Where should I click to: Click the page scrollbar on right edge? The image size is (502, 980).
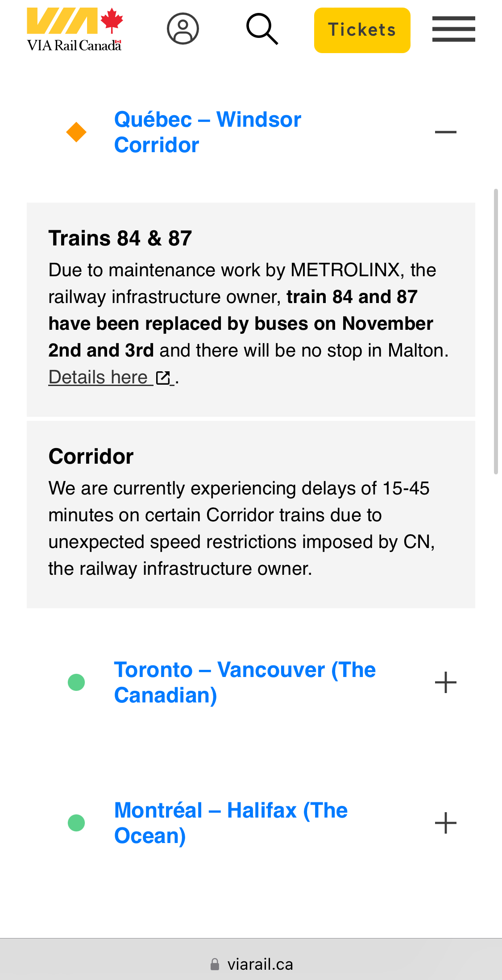point(495,331)
